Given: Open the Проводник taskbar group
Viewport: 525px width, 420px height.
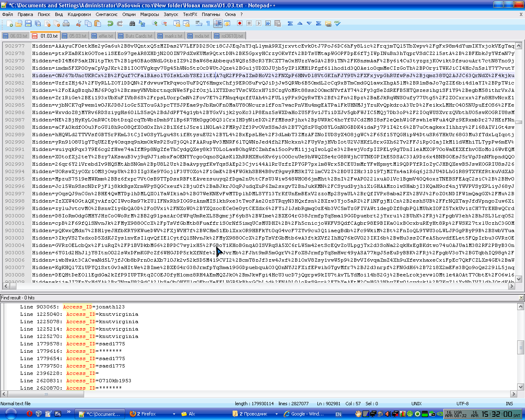Looking at the screenshot, I should pyautogui.click(x=255, y=414).
